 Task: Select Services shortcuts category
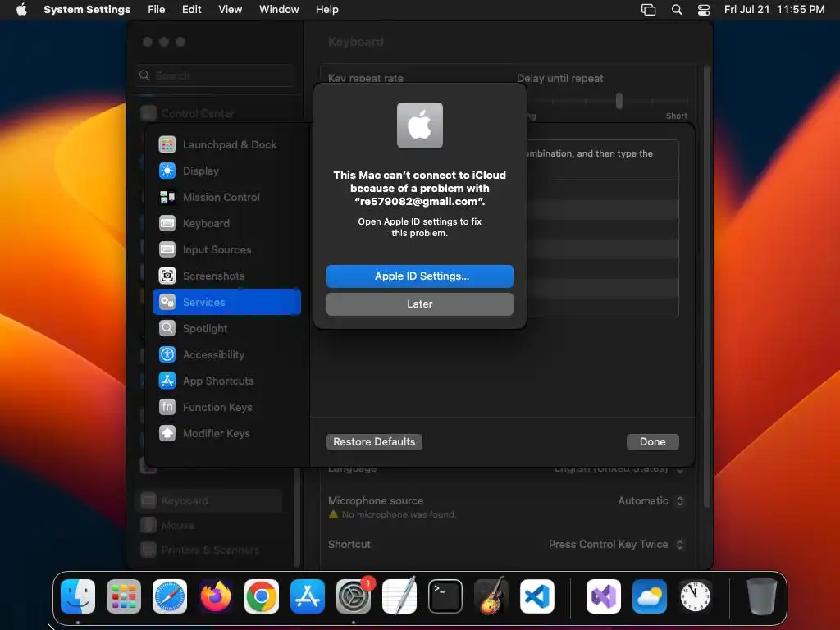(x=227, y=302)
